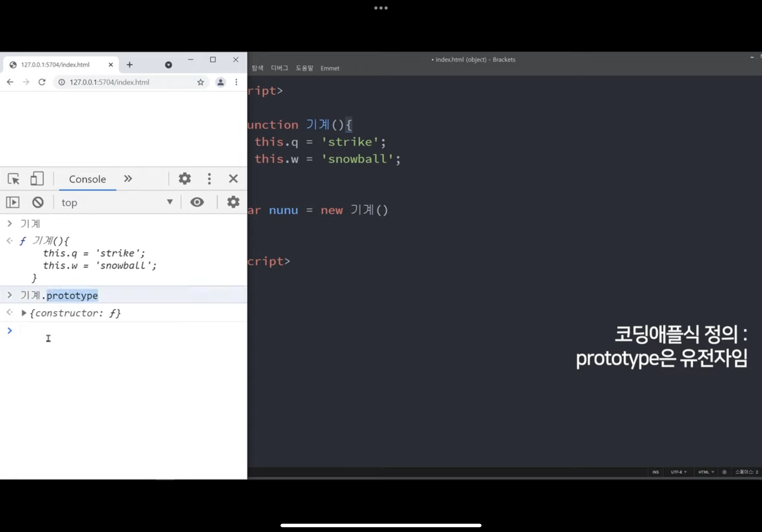
Task: Open the DevTools three-dot customize menu
Action: (x=209, y=179)
